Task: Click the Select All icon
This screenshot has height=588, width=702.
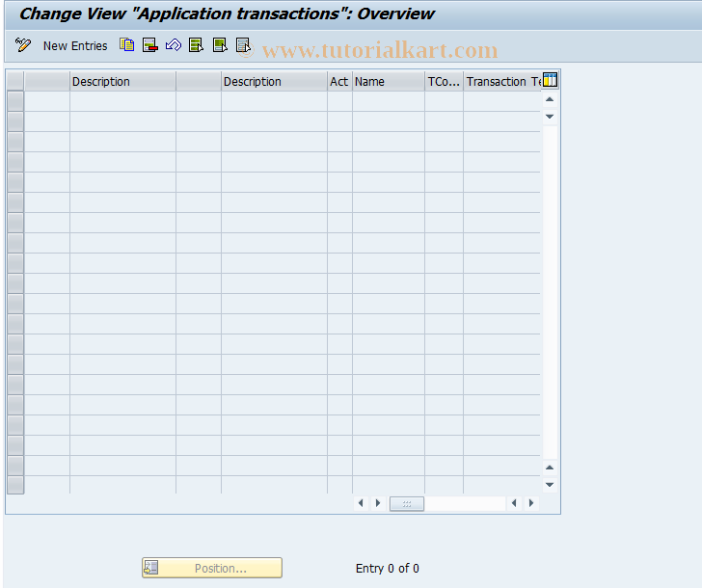Action: click(196, 45)
